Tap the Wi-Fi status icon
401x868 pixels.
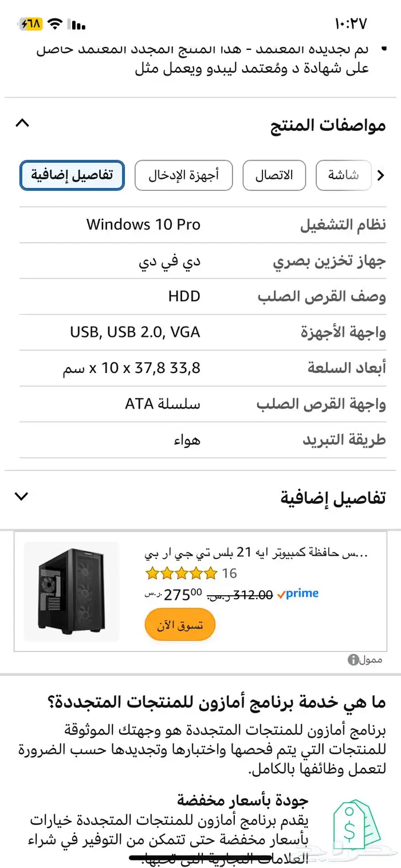(x=55, y=24)
